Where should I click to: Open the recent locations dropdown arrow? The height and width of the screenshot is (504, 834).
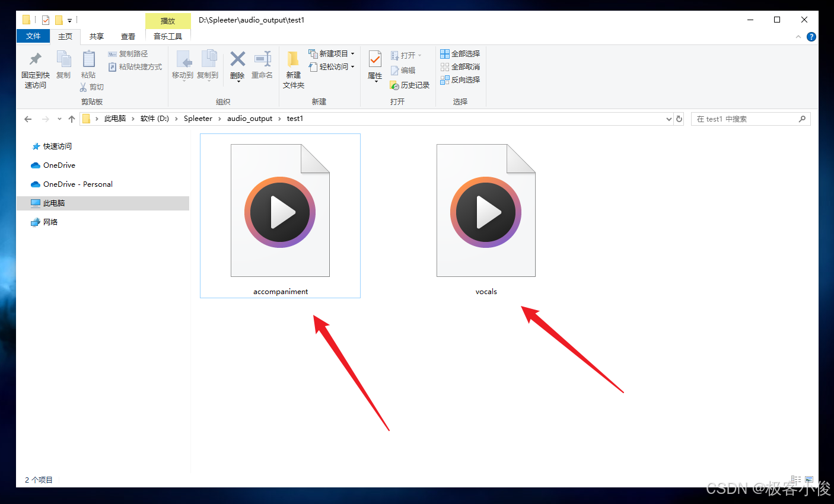(59, 119)
